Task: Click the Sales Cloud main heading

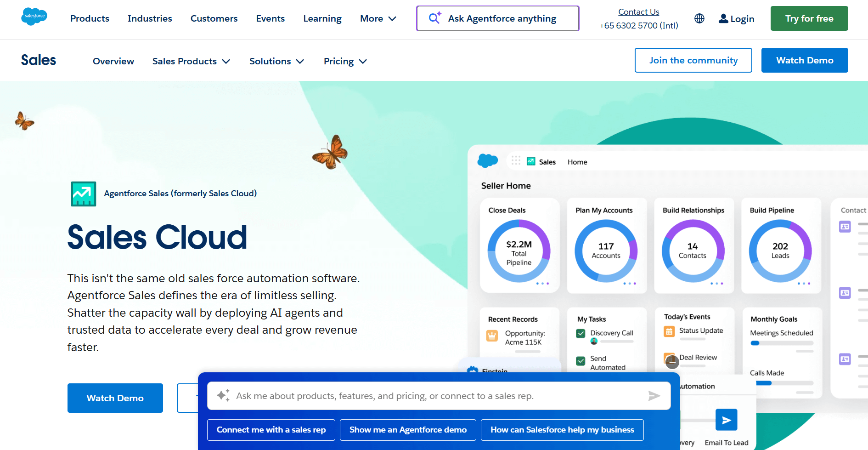Action: tap(157, 237)
